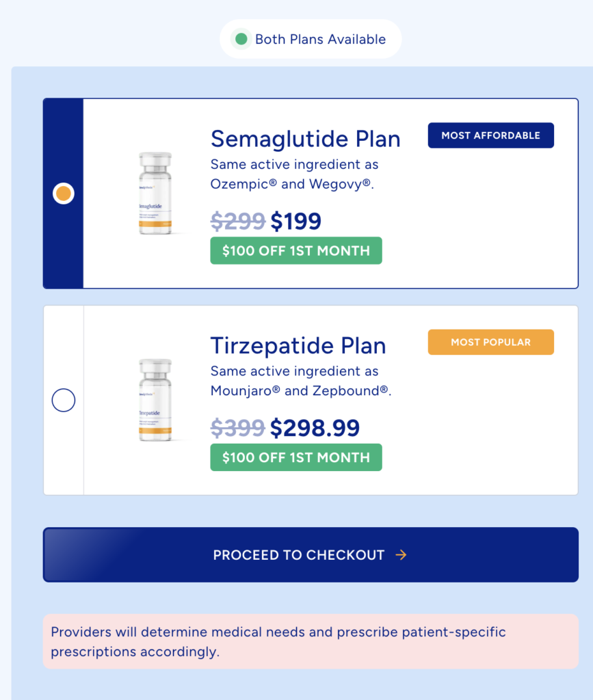The image size is (593, 700).
Task: Click the Ozempic and Wegovy description text
Action: coord(294,174)
